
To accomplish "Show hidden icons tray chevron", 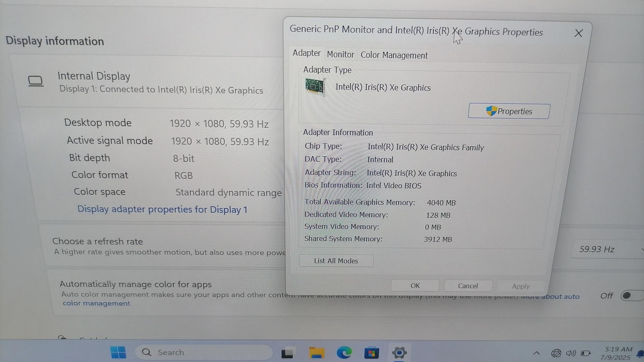I will [536, 353].
